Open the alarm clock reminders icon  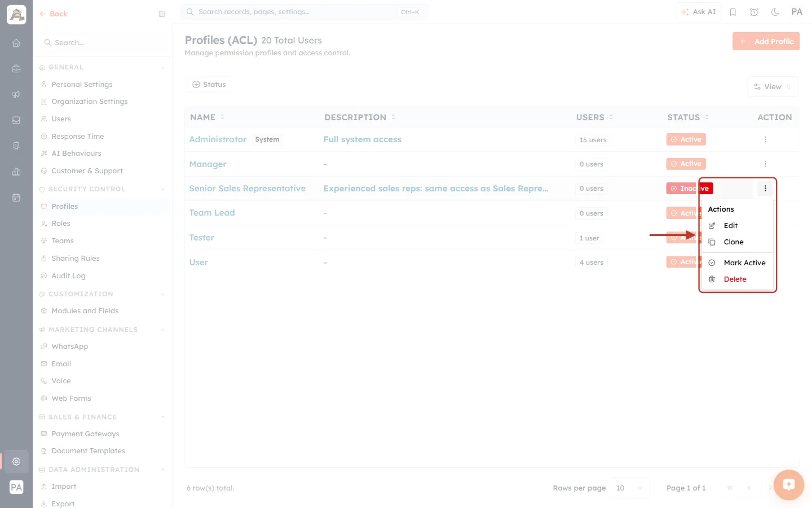click(x=754, y=12)
